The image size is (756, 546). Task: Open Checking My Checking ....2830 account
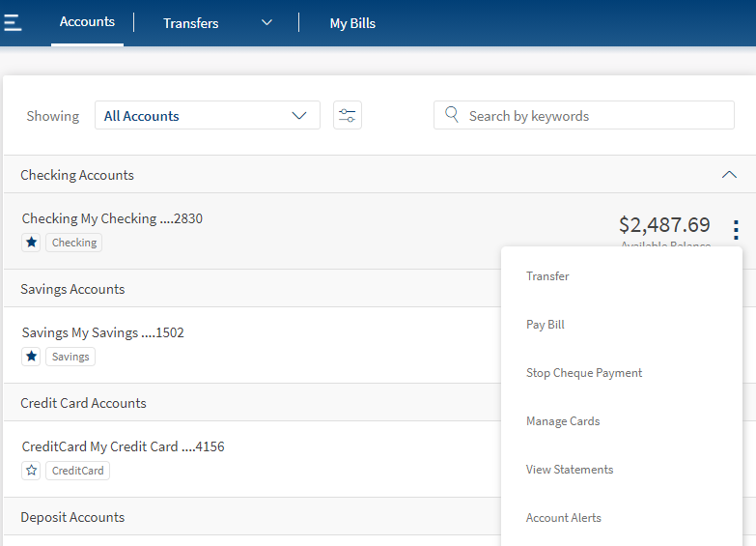click(112, 219)
